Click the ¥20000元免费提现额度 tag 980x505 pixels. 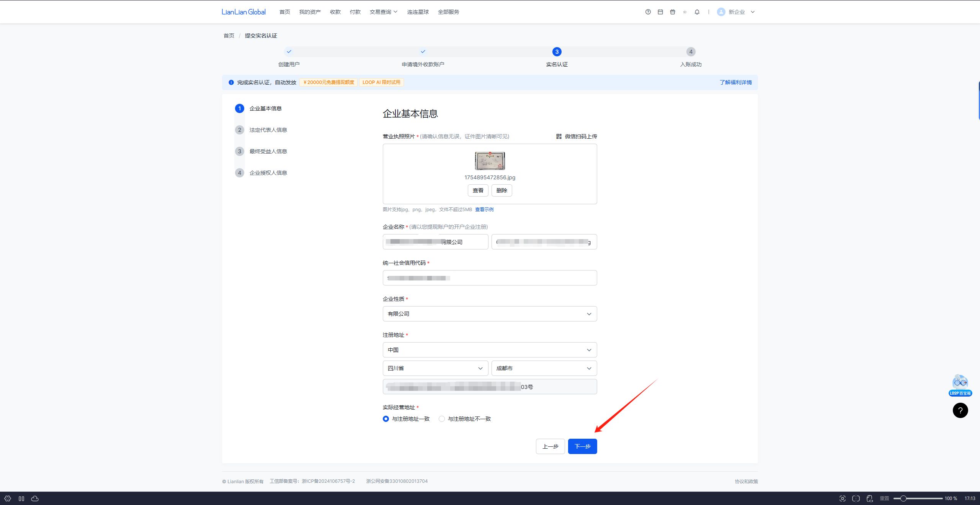tap(328, 82)
